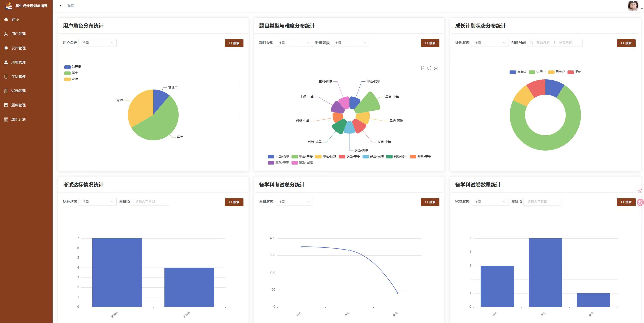Collapse the sidebar with the hamburger icon
The height and width of the screenshot is (323, 644).
[x=59, y=6]
